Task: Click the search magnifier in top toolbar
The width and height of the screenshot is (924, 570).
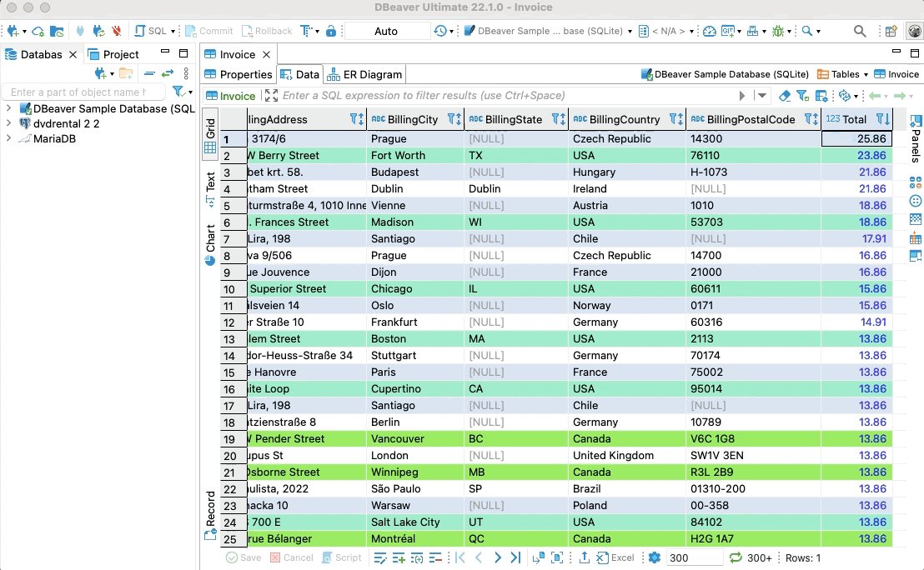Action: (860, 31)
